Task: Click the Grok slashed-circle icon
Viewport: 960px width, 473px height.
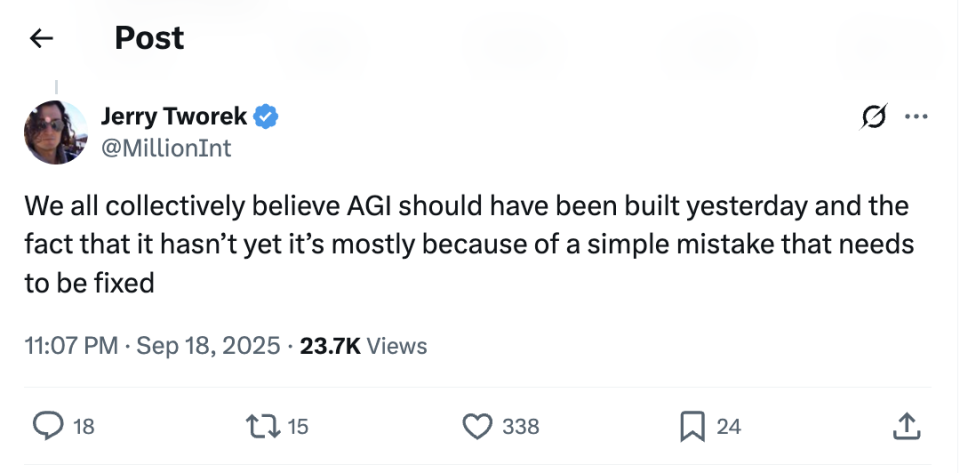Action: pos(874,118)
